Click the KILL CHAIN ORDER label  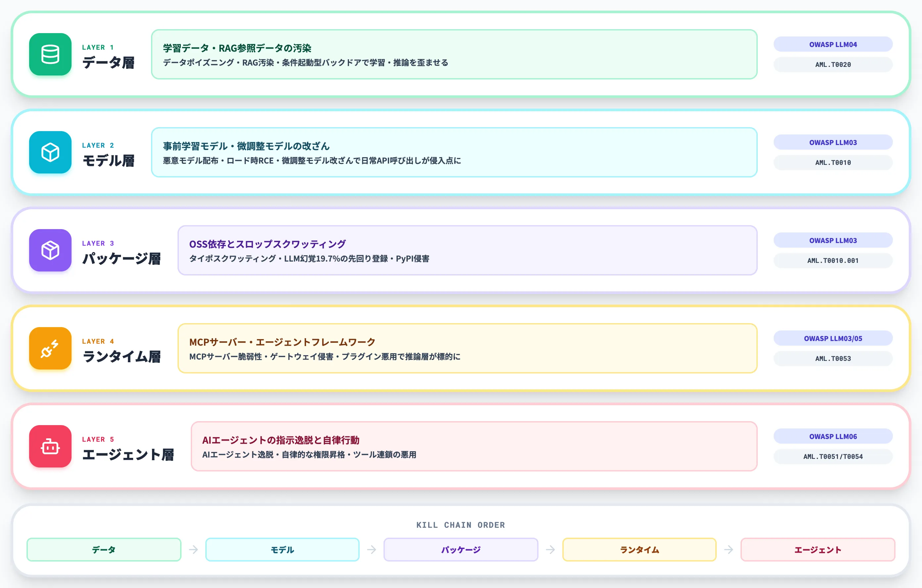pyautogui.click(x=461, y=525)
